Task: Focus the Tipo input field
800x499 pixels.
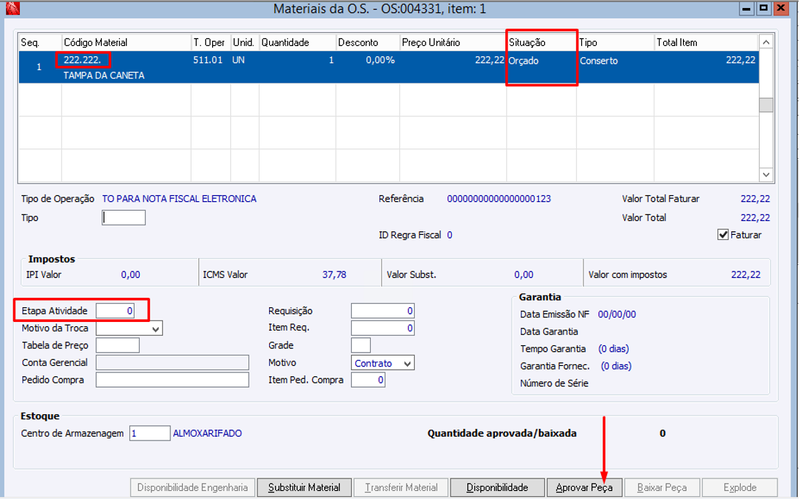Action: click(123, 218)
